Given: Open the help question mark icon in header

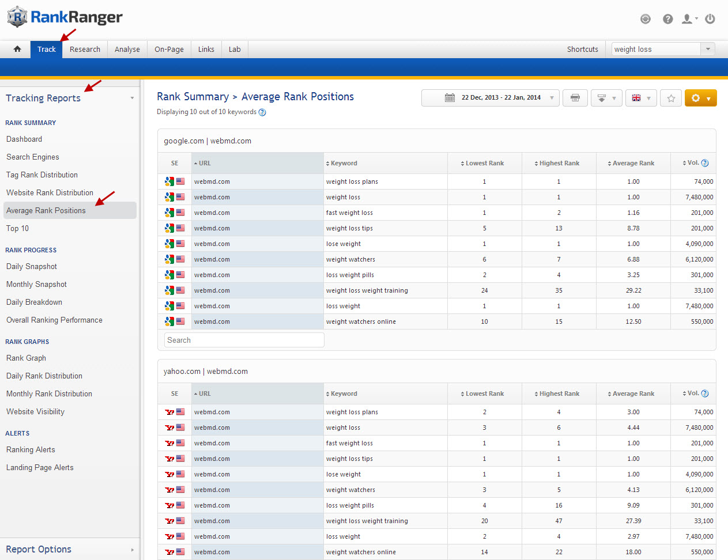Looking at the screenshot, I should pyautogui.click(x=667, y=19).
